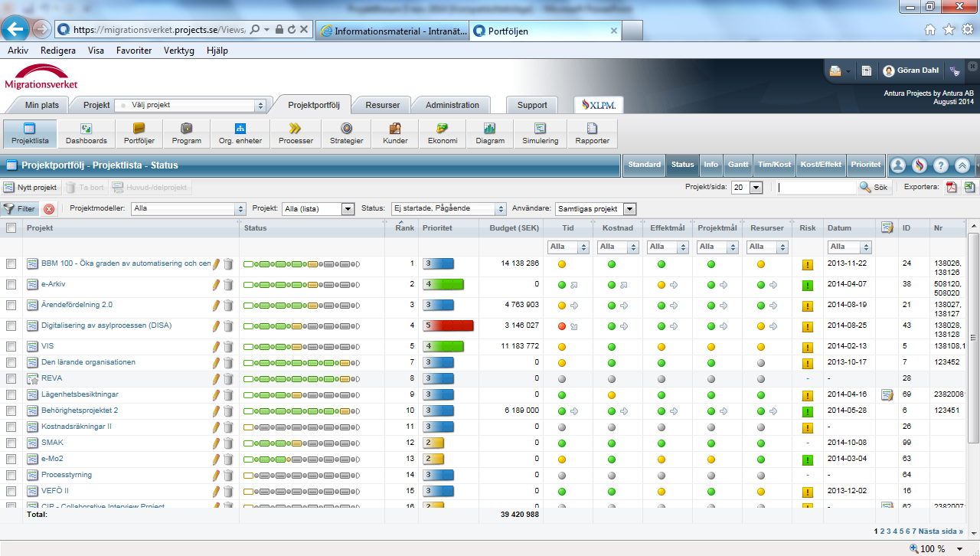Open Tid column Alla filter dropdown
This screenshot has width=980, height=556.
(x=568, y=247)
